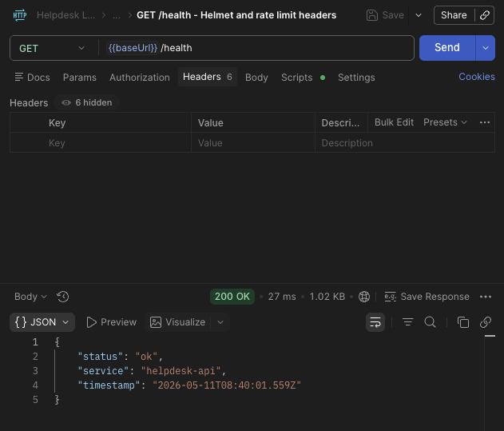The height and width of the screenshot is (431, 504).
Task: Open the JSON format dropdown
Action: (x=42, y=322)
